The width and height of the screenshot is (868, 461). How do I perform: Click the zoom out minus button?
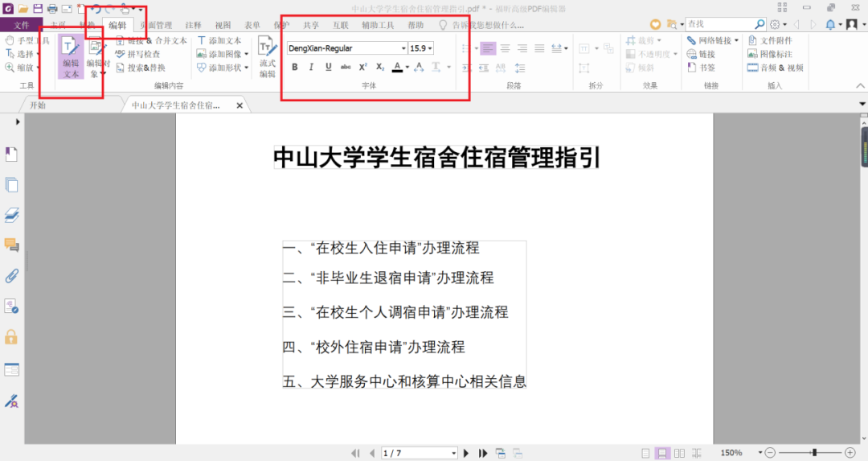(769, 453)
